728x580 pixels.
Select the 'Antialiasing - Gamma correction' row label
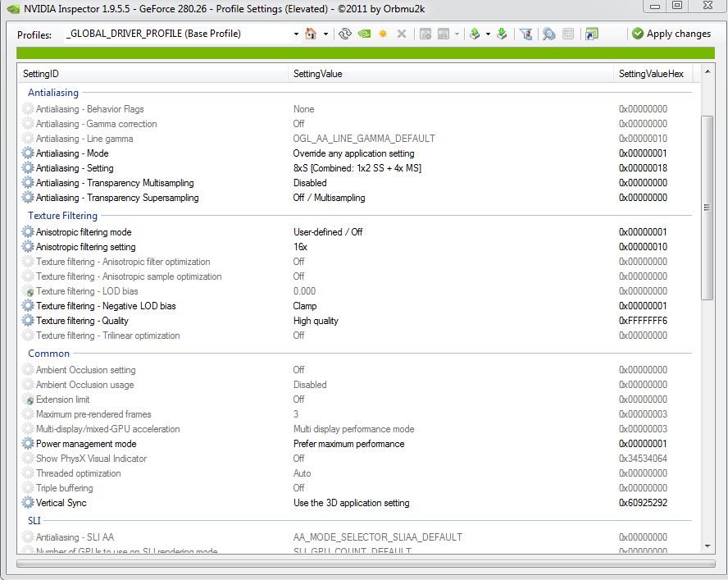[x=96, y=124]
